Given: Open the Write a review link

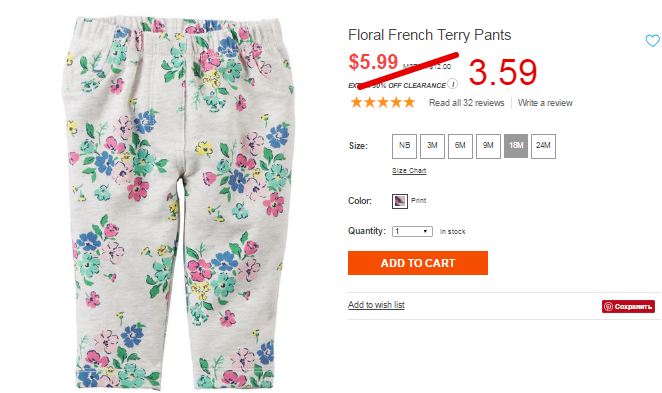Looking at the screenshot, I should pos(545,103).
